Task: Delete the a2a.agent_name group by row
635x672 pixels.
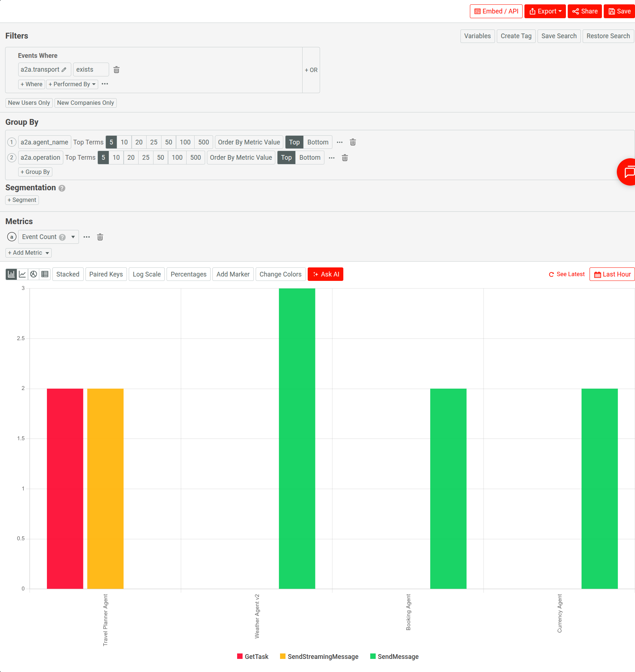Action: tap(353, 142)
